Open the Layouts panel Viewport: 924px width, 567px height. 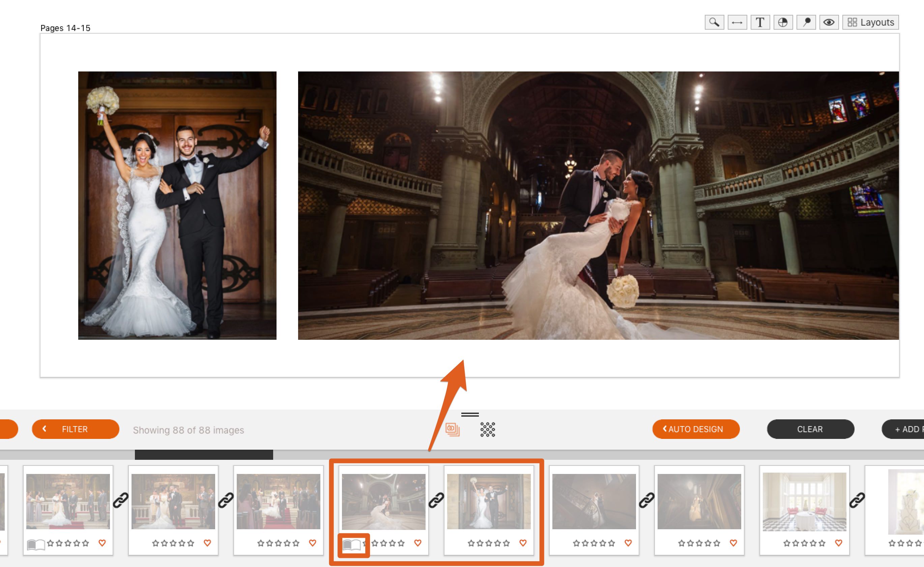click(x=870, y=23)
